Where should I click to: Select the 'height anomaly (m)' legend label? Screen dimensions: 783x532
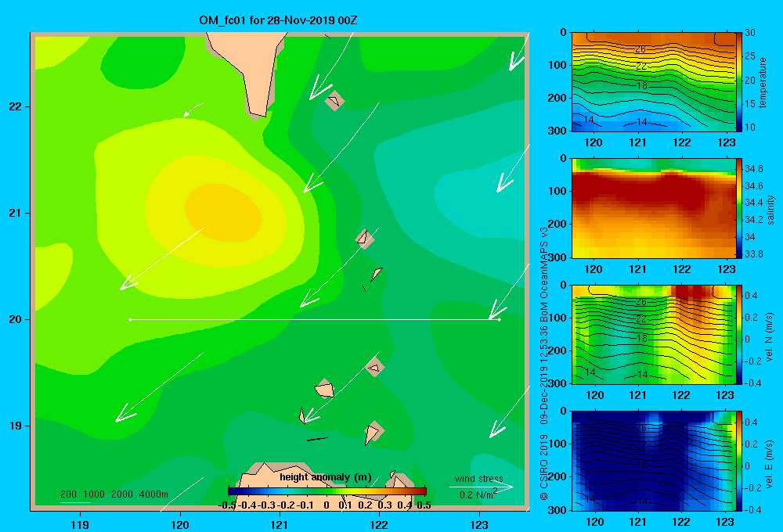click(325, 477)
